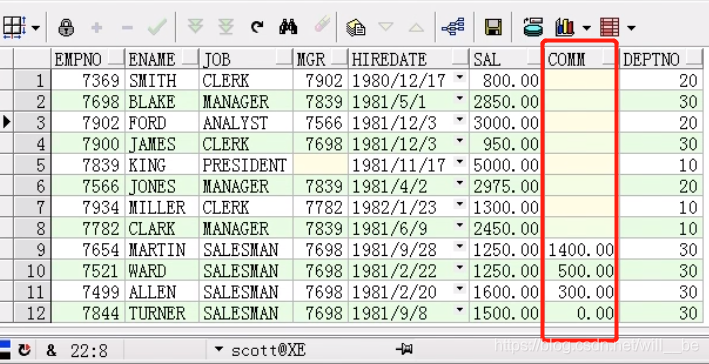This screenshot has width=709, height=364.
Task: Click the up-triangle previous record icon
Action: [416, 28]
